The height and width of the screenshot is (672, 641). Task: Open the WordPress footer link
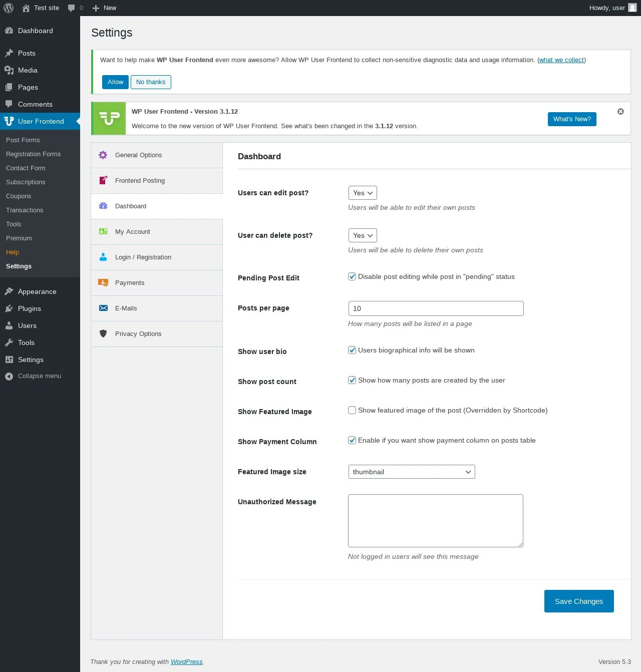point(186,662)
